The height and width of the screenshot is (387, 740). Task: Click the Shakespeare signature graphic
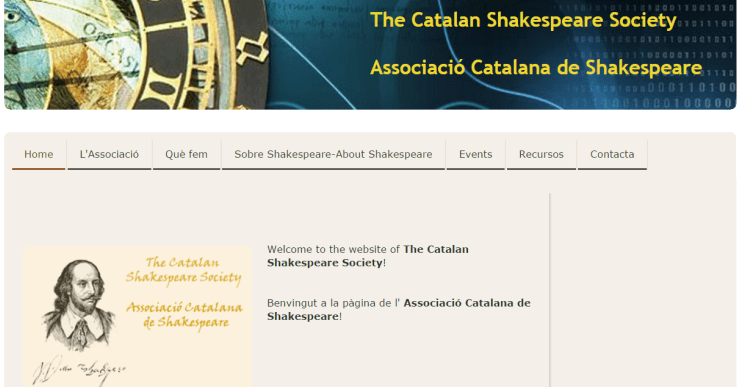[79, 370]
